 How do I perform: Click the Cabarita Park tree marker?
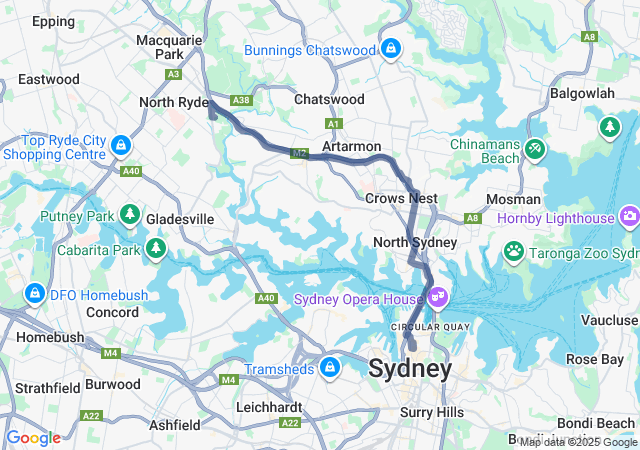(x=156, y=248)
